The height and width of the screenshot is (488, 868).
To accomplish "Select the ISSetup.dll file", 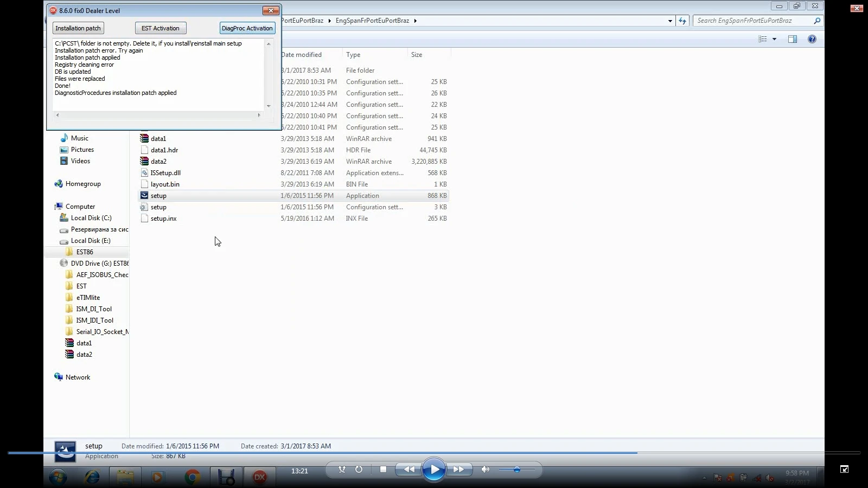I will click(293, 173).
